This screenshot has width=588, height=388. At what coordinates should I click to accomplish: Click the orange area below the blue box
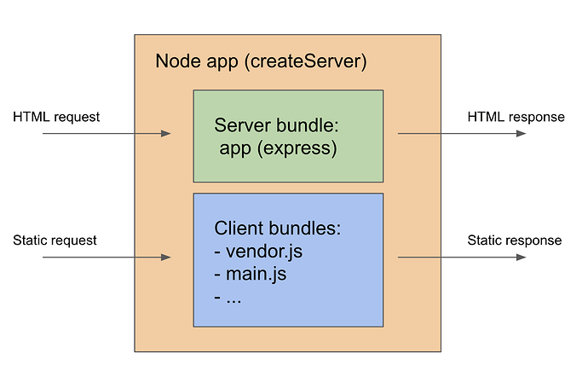click(288, 339)
